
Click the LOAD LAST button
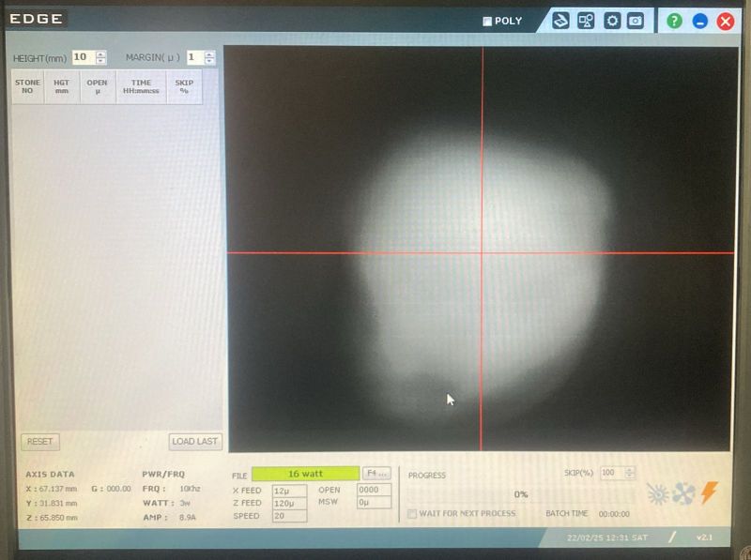[x=195, y=441]
